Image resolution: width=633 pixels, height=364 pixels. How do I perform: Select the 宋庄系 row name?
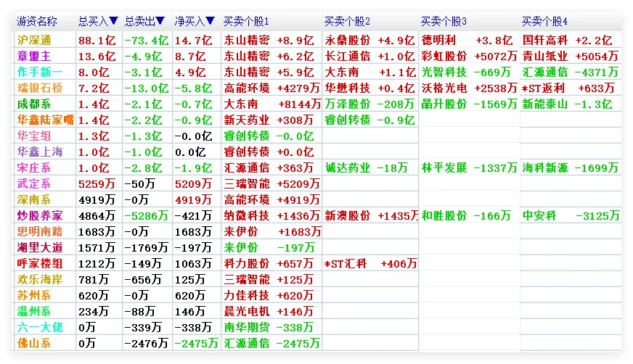pos(34,167)
